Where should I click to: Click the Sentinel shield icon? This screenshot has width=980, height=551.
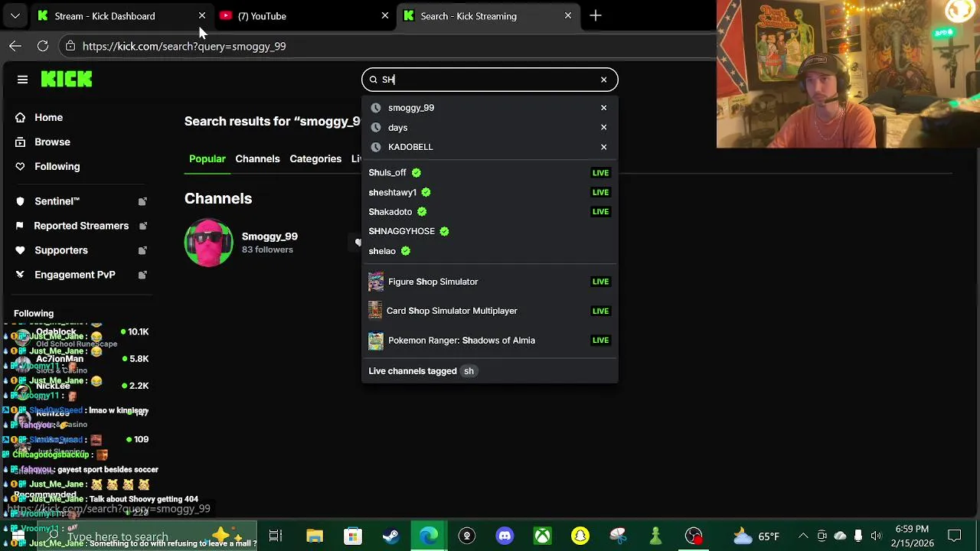[20, 201]
